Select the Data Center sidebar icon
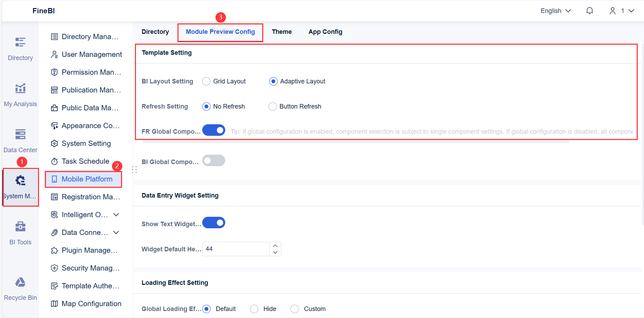The height and width of the screenshot is (318, 644). [x=20, y=140]
